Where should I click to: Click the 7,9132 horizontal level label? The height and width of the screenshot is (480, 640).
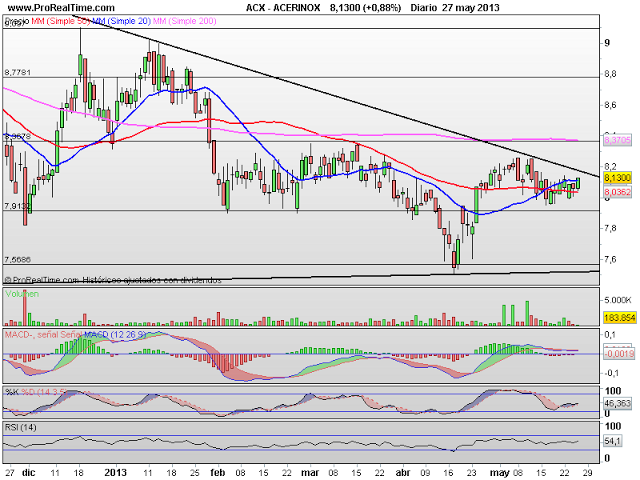tap(18, 206)
